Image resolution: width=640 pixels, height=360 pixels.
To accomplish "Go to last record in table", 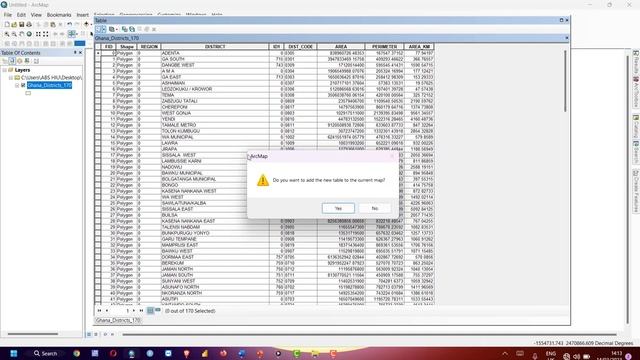I will [x=141, y=311].
